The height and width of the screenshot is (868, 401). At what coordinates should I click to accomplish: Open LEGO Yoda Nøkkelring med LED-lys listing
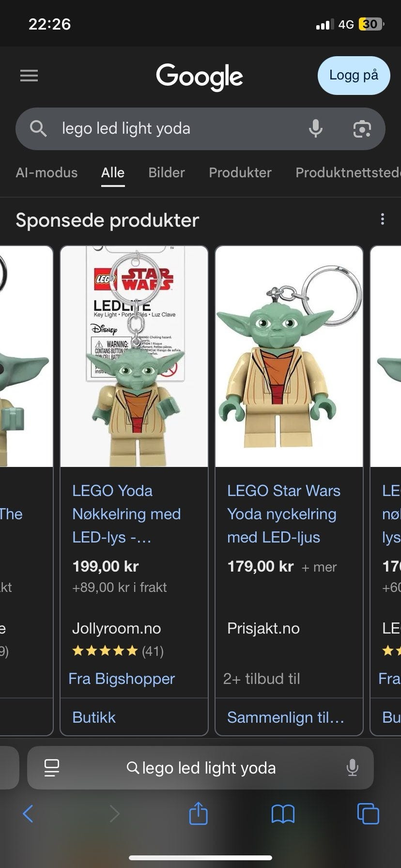click(x=126, y=514)
